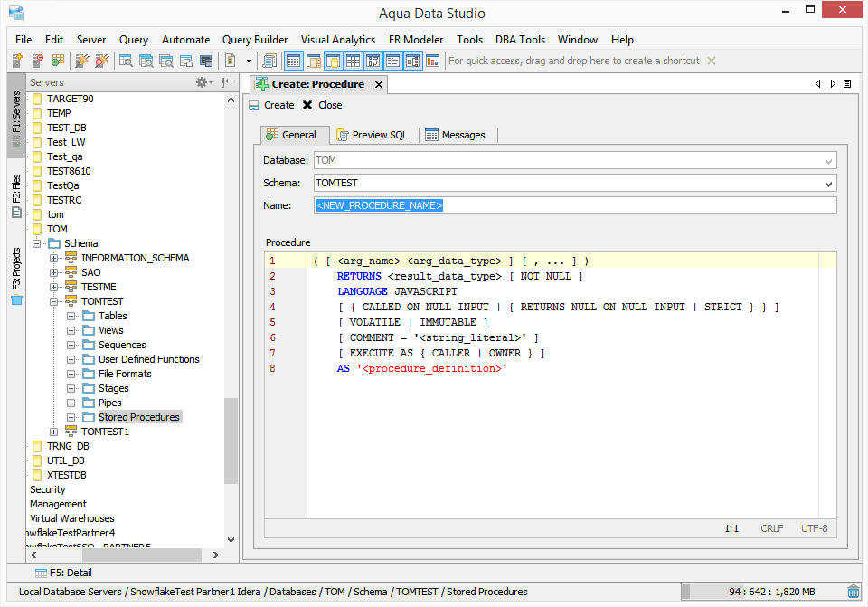868x607 pixels.
Task: Open the Schema dropdown showing TOMTEST
Action: tap(828, 184)
